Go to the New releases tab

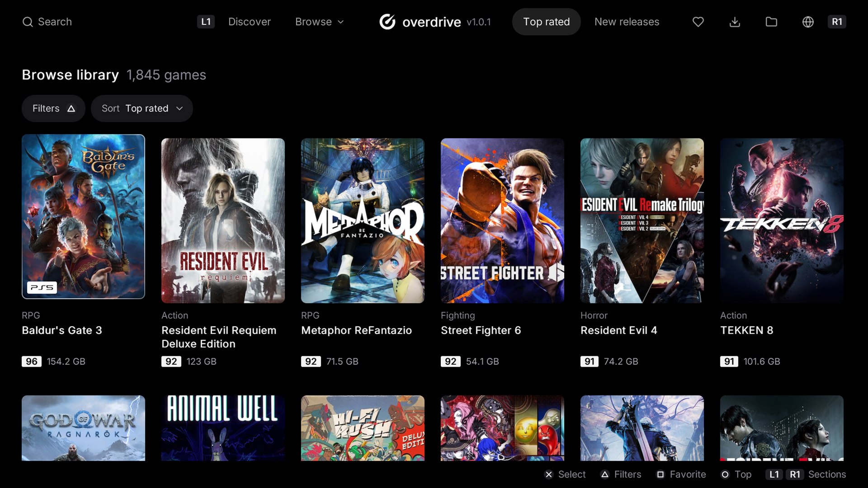point(627,22)
